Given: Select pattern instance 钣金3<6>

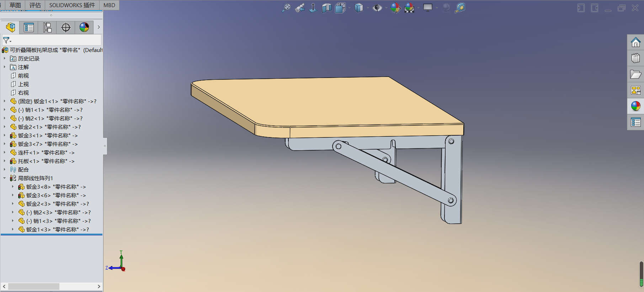Looking at the screenshot, I should click(52, 195).
